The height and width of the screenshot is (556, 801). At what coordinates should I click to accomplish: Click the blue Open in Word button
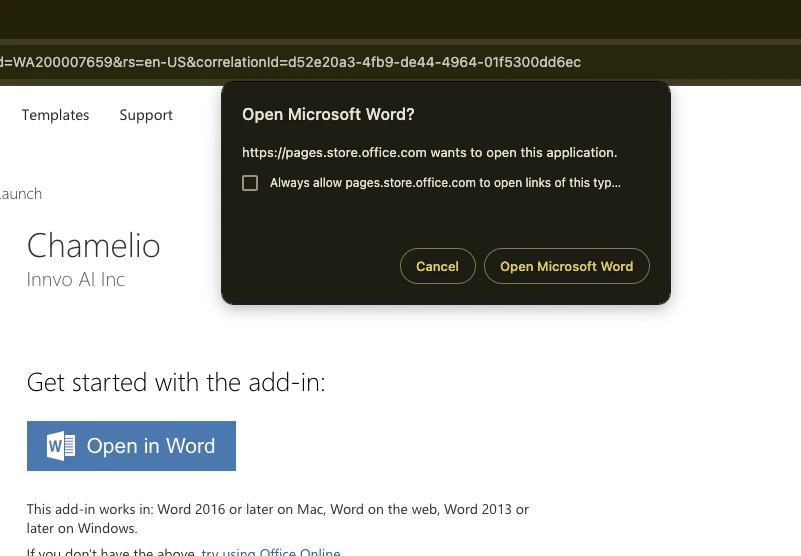(x=131, y=446)
